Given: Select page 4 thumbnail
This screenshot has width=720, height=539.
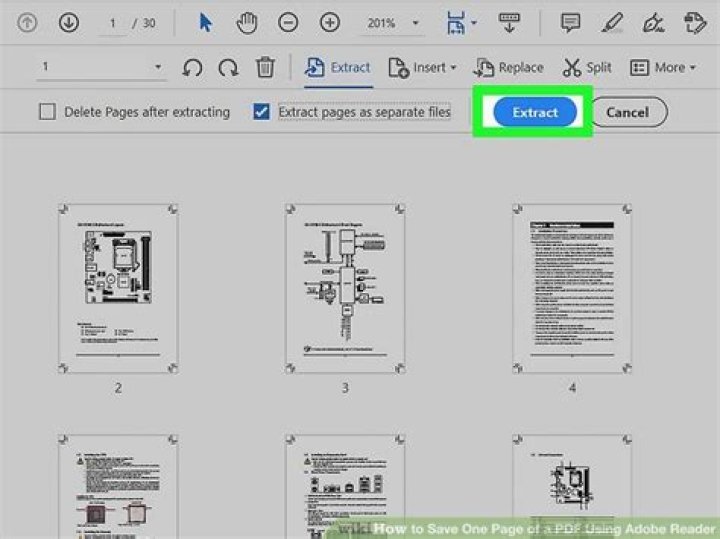Looking at the screenshot, I should coord(572,289).
